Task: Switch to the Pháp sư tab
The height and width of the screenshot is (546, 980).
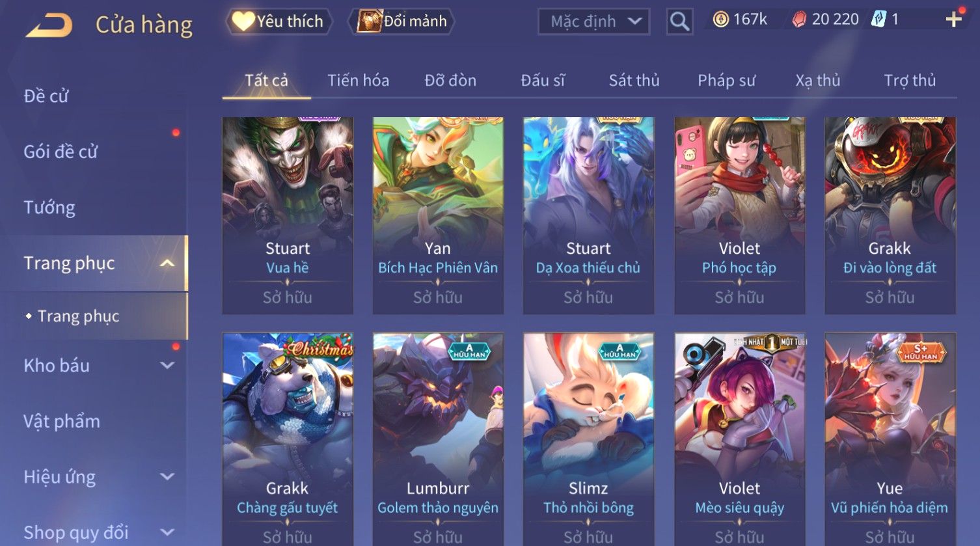Action: [x=726, y=80]
